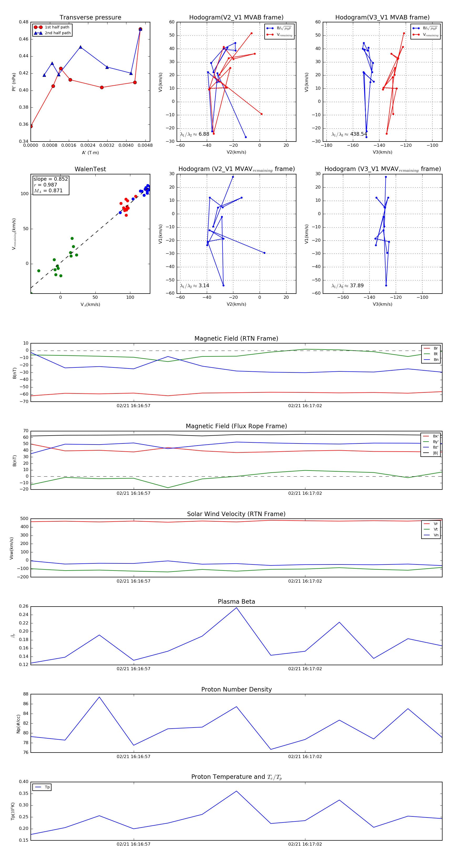Click the "slope = 0.852" value
Screen dimensions: 473x868
pyautogui.click(x=51, y=179)
